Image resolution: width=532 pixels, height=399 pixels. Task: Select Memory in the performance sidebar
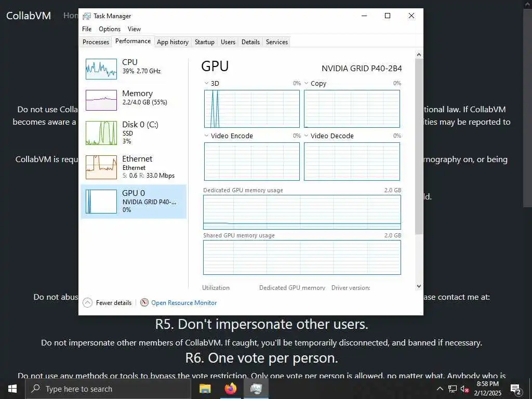click(134, 100)
